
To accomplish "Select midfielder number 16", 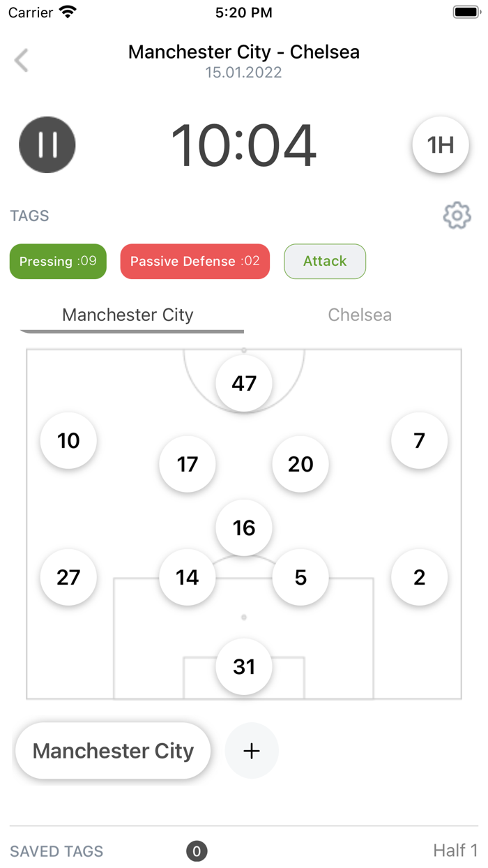I will (244, 527).
